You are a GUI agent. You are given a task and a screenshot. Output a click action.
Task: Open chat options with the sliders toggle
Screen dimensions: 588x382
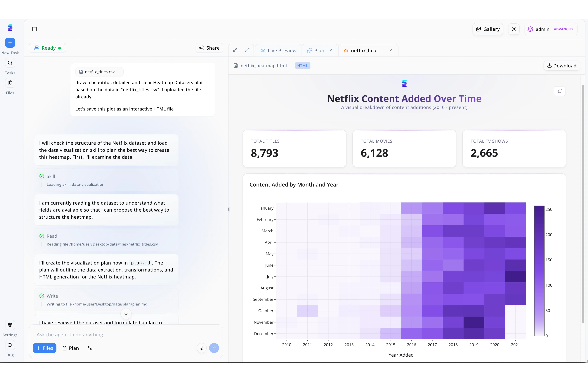click(x=89, y=348)
